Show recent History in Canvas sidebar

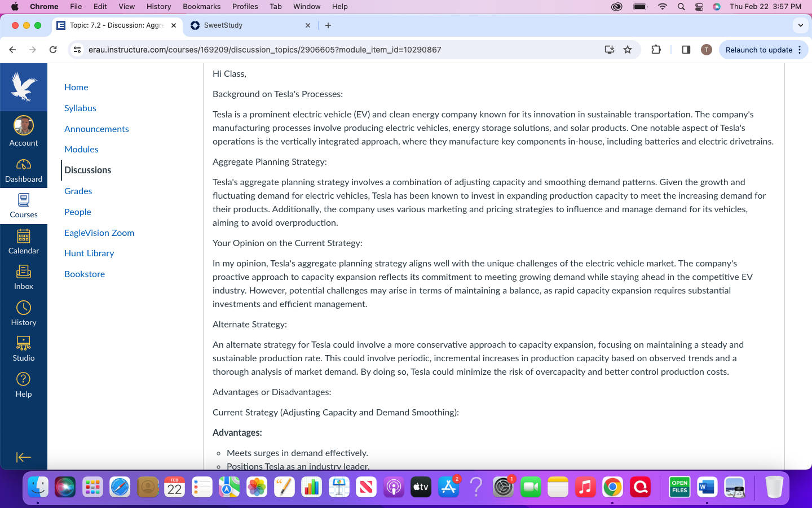point(24,314)
